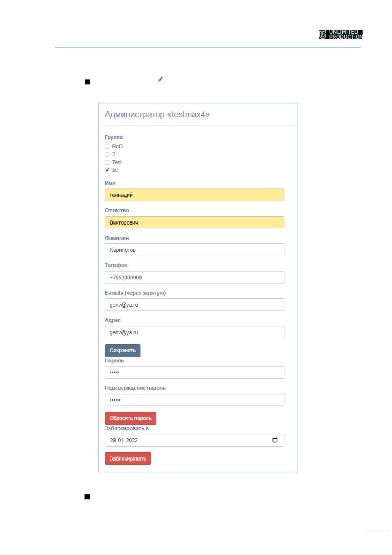Uncheck the su group checkbox
392x555 pixels.
(107, 170)
